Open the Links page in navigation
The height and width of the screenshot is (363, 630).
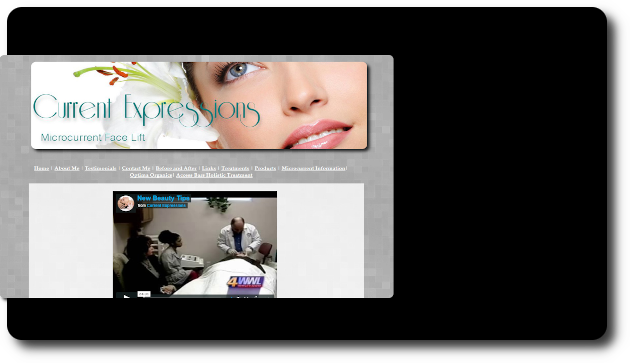point(209,168)
